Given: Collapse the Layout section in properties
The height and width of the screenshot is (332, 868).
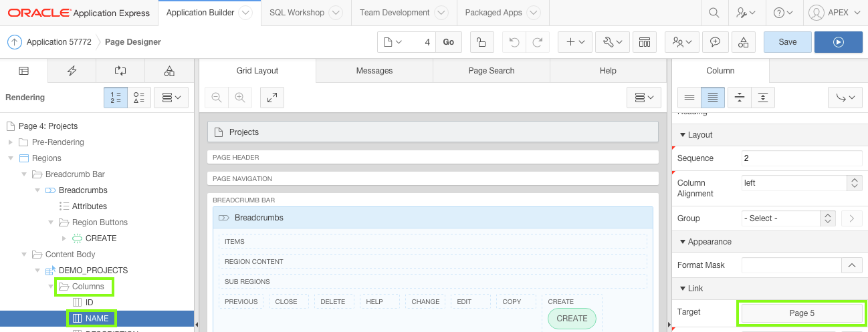Looking at the screenshot, I should pos(683,135).
